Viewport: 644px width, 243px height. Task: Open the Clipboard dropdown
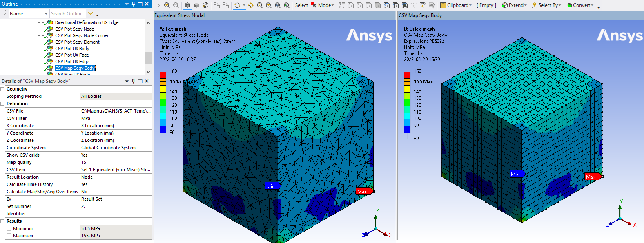click(456, 5)
